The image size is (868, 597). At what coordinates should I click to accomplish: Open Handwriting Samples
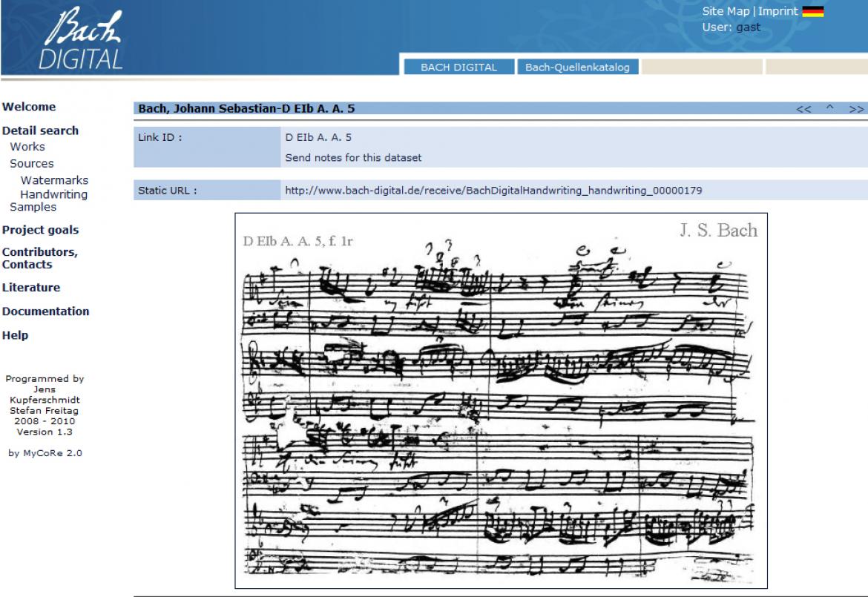52,194
